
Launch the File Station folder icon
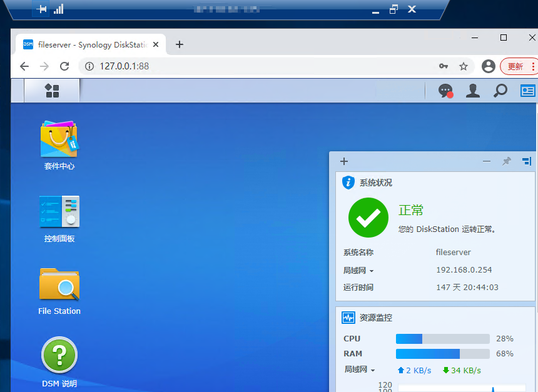(59, 284)
